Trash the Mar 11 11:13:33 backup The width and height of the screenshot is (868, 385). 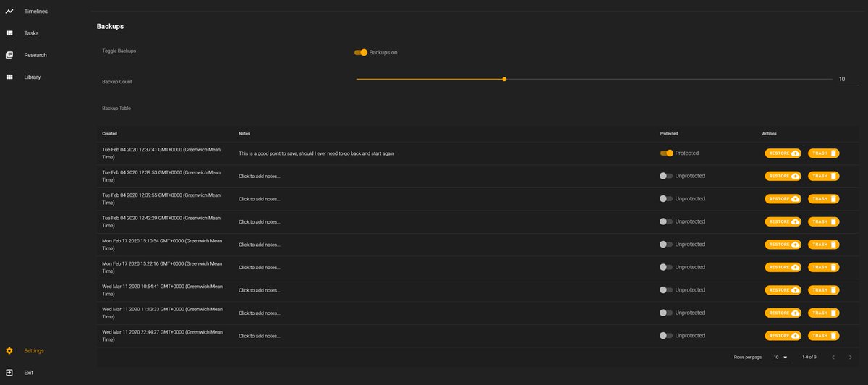click(824, 313)
